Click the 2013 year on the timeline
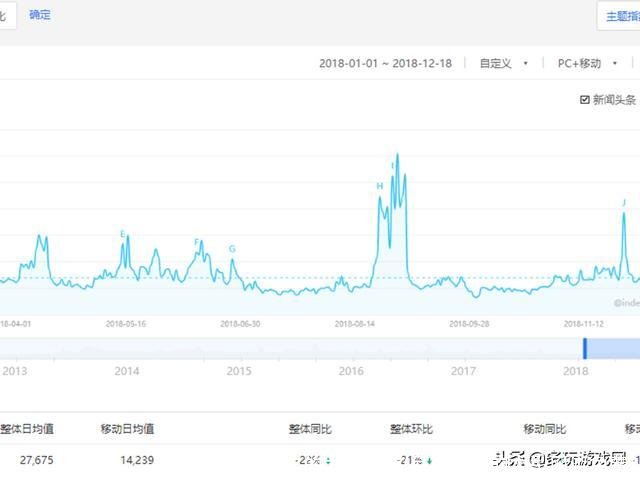 pyautogui.click(x=15, y=371)
